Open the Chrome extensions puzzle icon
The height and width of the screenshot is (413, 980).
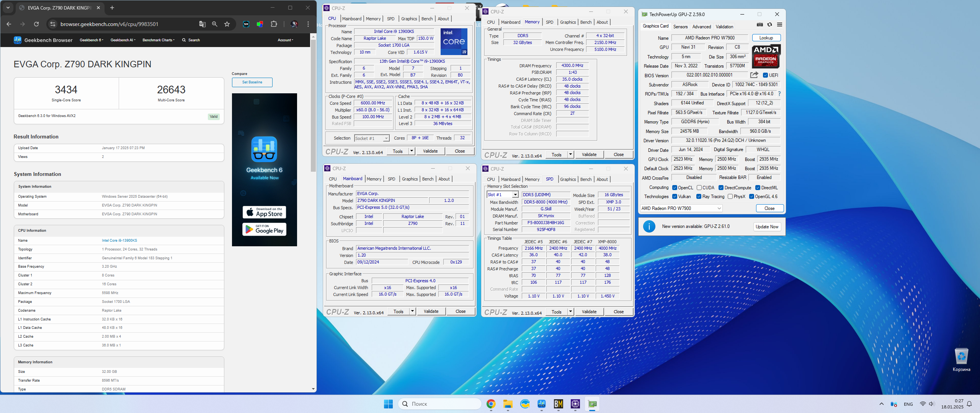point(274,24)
